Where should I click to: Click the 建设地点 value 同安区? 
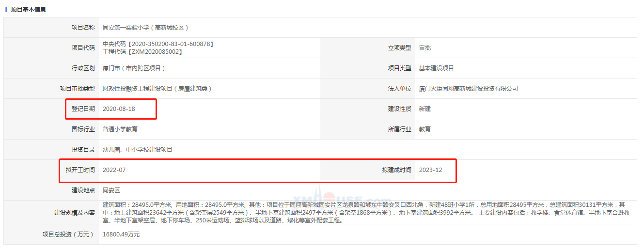click(x=111, y=190)
